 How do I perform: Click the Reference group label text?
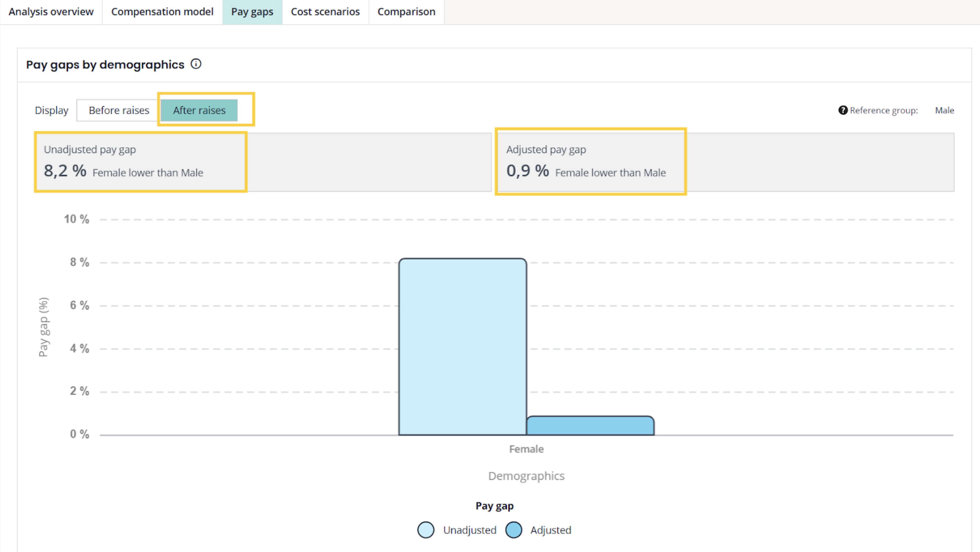click(884, 110)
